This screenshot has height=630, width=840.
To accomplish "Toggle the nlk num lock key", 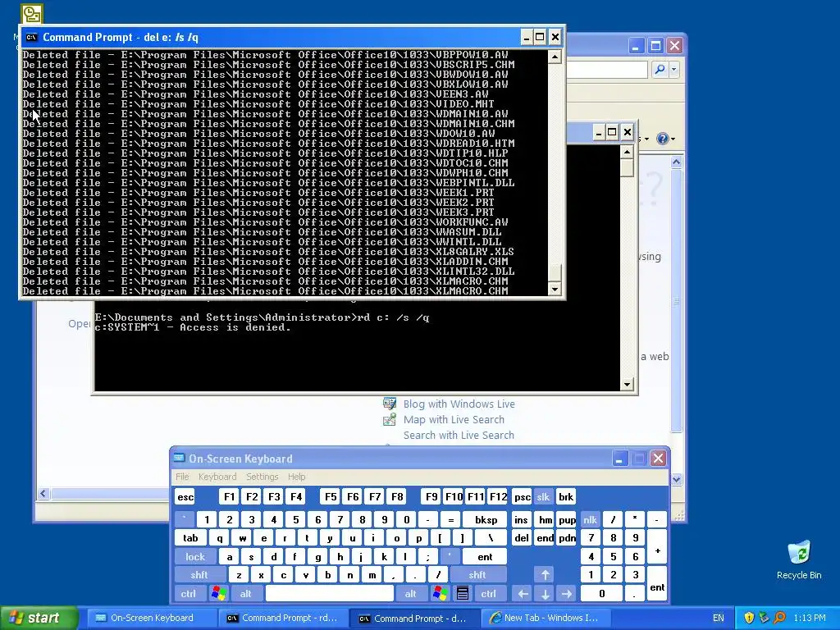I will pyautogui.click(x=590, y=519).
